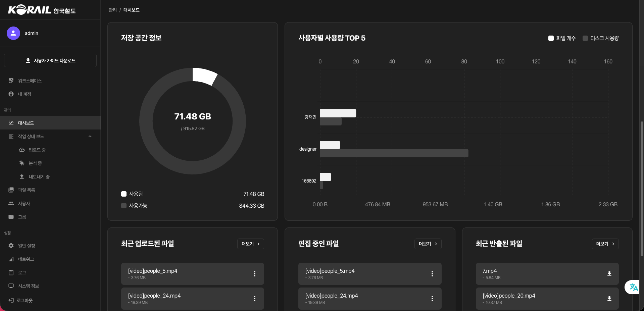Collapse the 작업 상태 보드 submenu
The height and width of the screenshot is (311, 644).
click(90, 137)
